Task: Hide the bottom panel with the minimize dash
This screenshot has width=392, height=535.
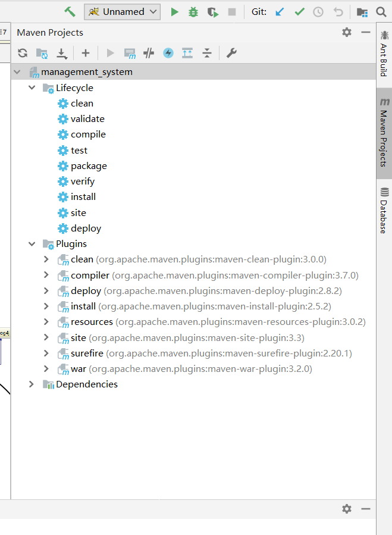Action: pos(366,509)
